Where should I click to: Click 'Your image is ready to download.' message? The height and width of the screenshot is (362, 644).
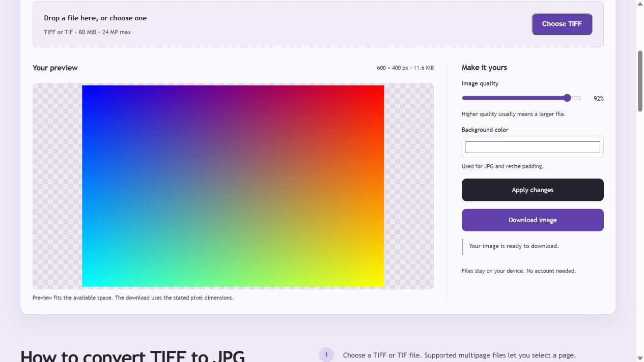[514, 246]
